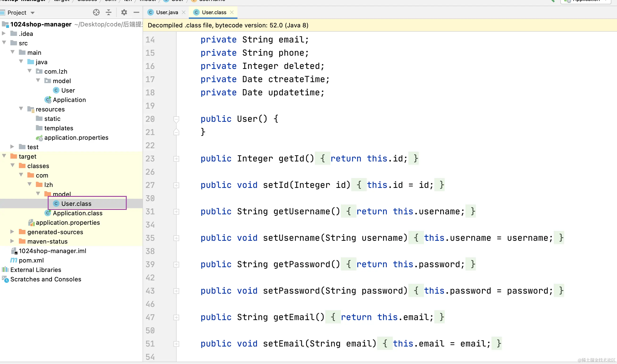
Task: Open the Project view dropdown
Action: click(x=33, y=13)
